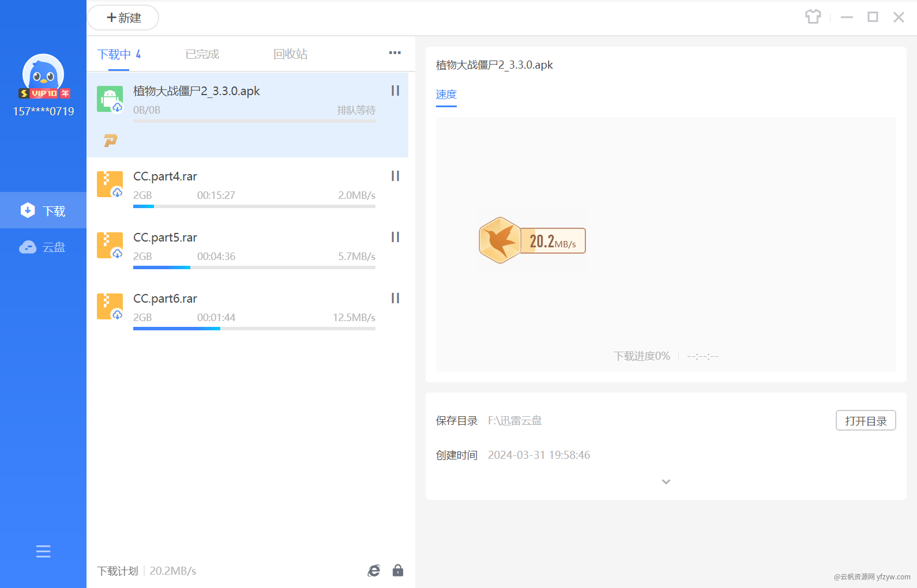This screenshot has width=917, height=588.
Task: Click the creation time 2024-03-31 19:58:46
Action: coord(539,455)
